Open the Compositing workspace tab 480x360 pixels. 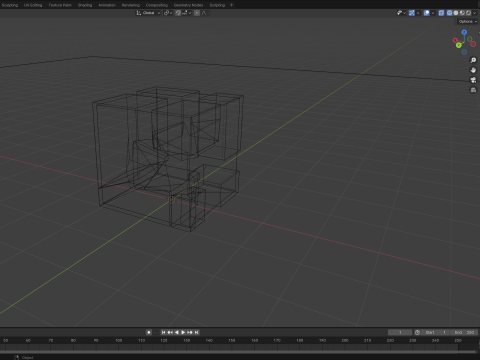(157, 5)
